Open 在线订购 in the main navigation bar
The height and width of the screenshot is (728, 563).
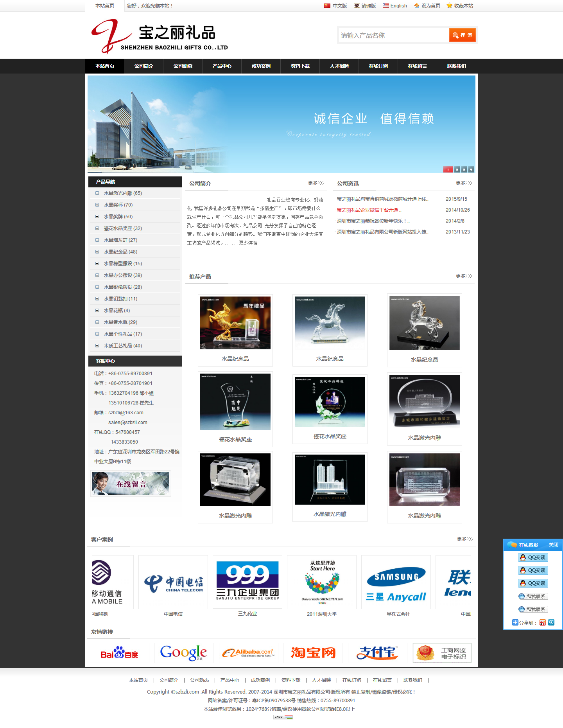coord(378,66)
